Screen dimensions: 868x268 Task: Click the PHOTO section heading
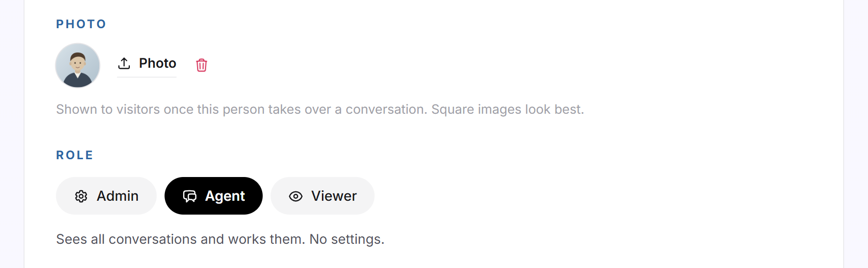81,24
